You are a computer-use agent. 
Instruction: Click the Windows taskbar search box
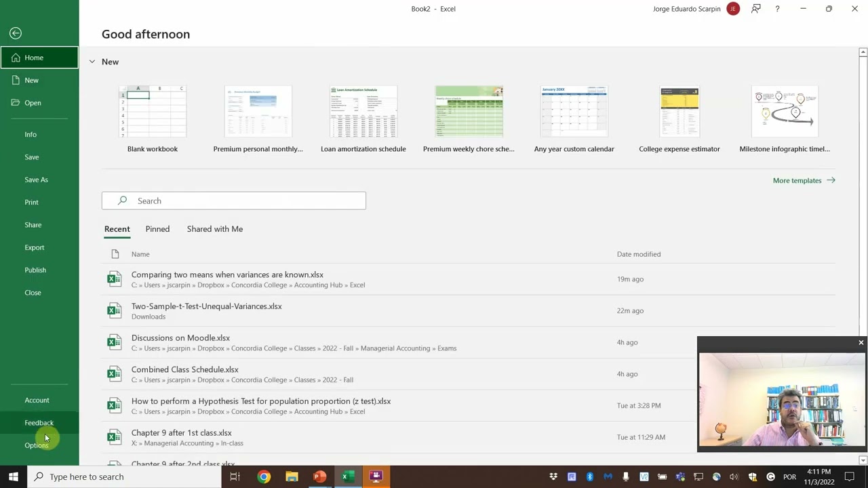(x=125, y=476)
